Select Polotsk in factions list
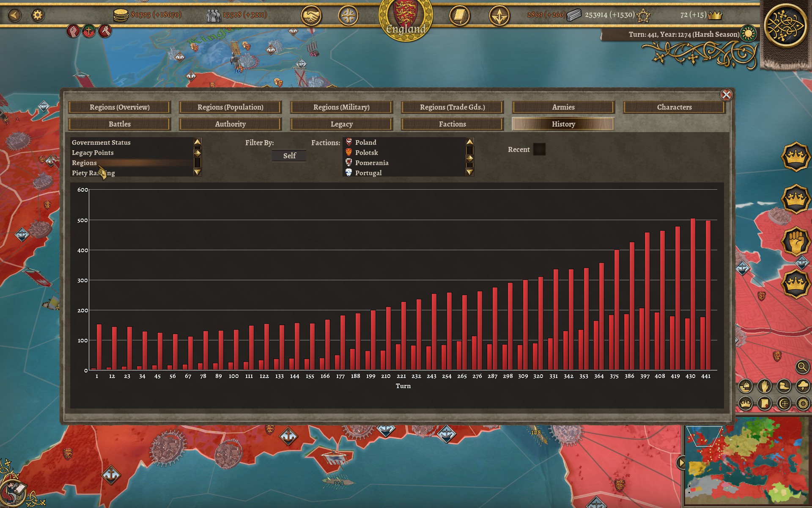This screenshot has width=812, height=508. coord(404,153)
